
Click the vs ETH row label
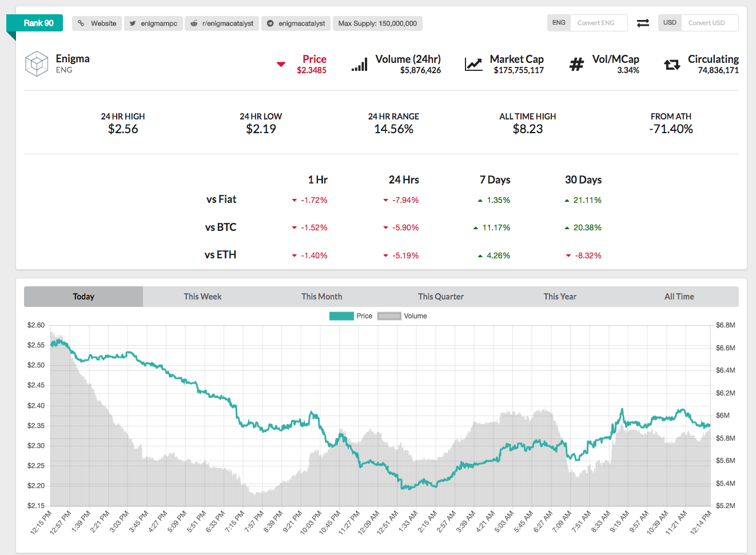(220, 255)
